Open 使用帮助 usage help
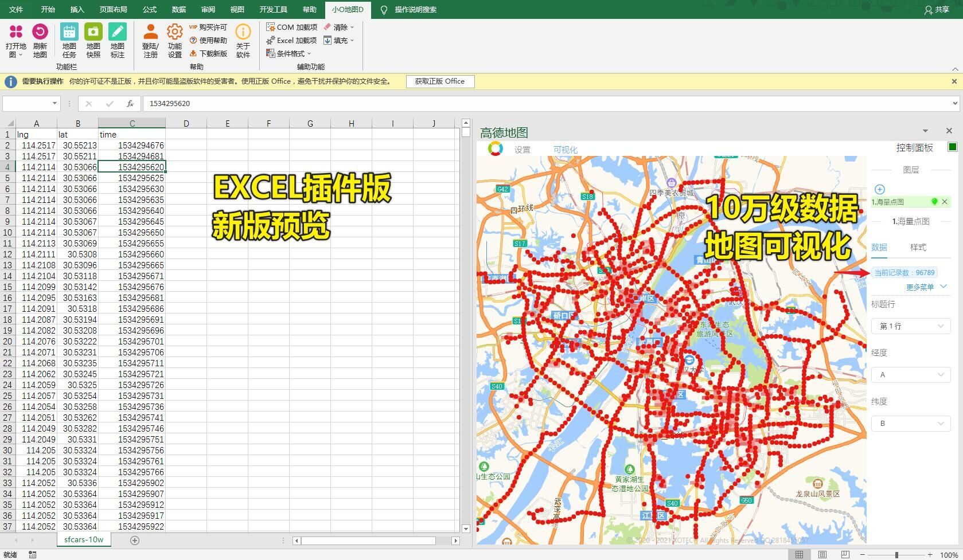Image resolution: width=963 pixels, height=560 pixels. pyautogui.click(x=208, y=40)
